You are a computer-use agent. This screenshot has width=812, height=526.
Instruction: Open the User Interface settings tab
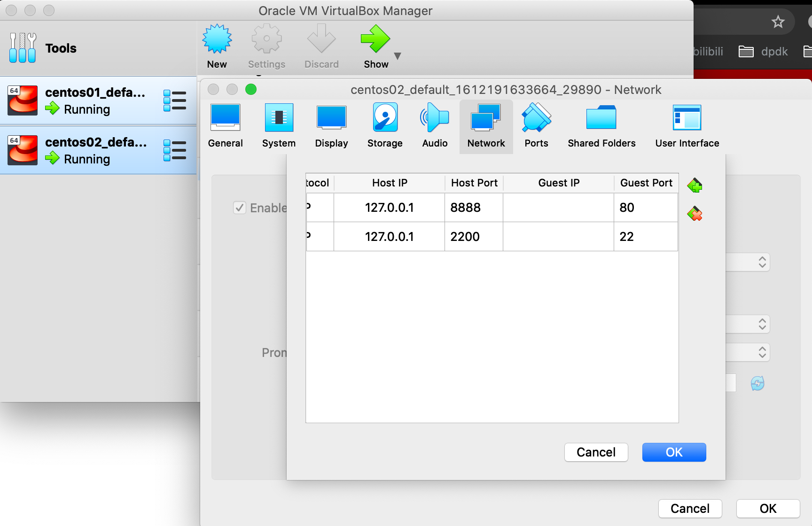687,126
